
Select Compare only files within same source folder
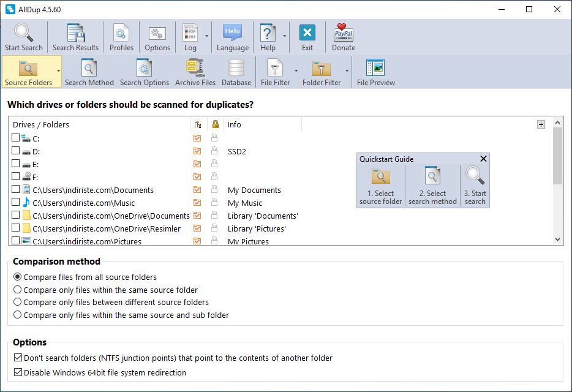[105, 290]
